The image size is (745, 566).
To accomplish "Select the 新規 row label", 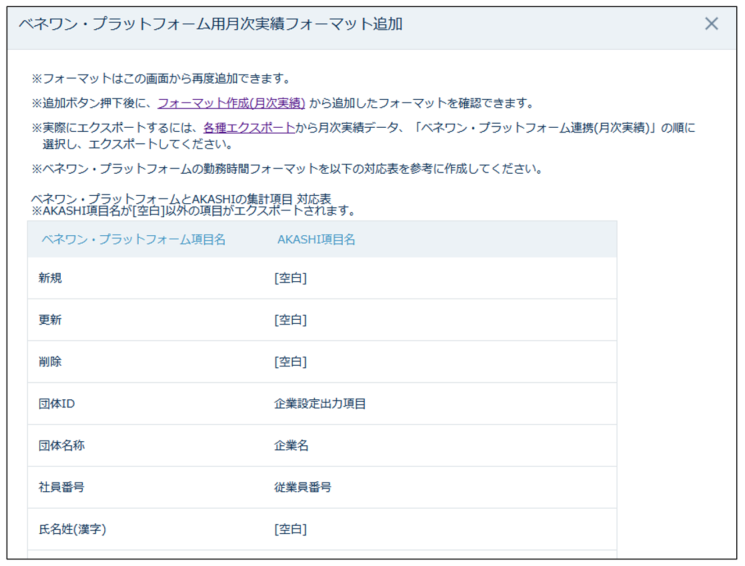I will [50, 278].
